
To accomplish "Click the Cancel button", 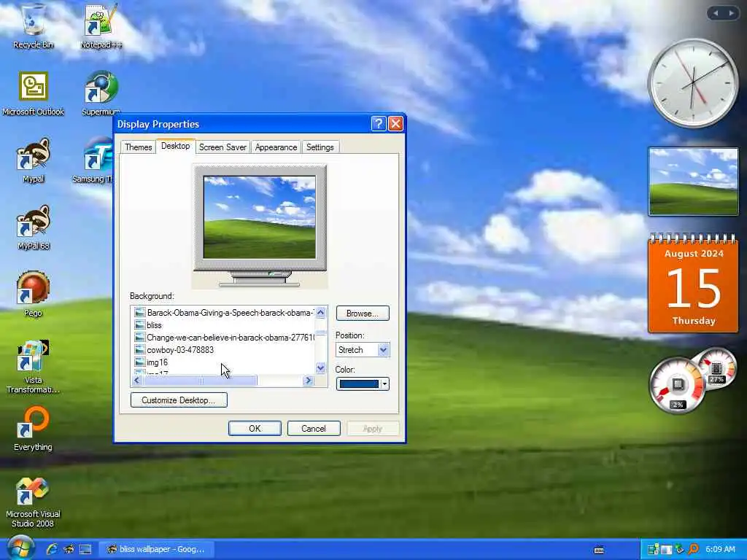I will tap(314, 429).
